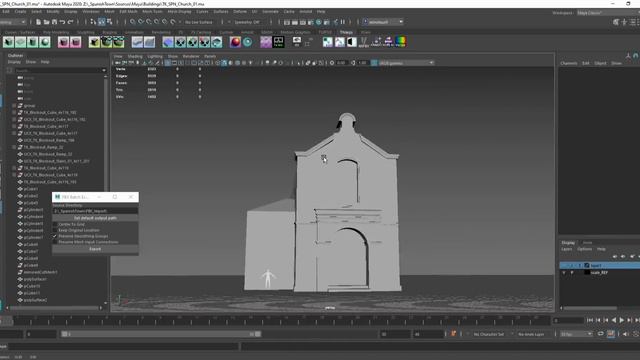Image resolution: width=640 pixels, height=360 pixels.
Task: Click the source directory path field
Action: pos(95,211)
